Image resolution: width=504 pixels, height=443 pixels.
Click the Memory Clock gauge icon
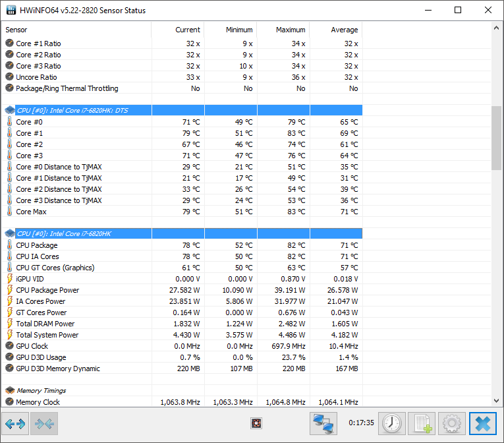click(x=10, y=402)
